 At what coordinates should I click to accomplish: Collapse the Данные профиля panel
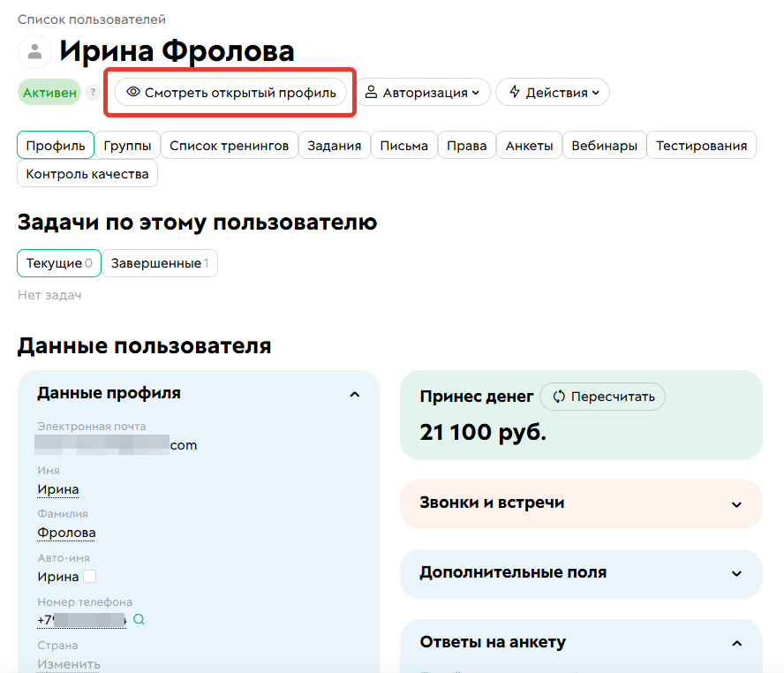[355, 394]
